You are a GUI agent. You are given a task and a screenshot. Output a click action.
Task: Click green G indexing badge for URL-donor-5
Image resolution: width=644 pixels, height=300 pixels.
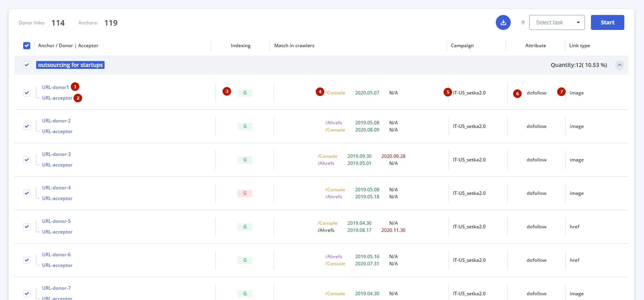pyautogui.click(x=245, y=227)
